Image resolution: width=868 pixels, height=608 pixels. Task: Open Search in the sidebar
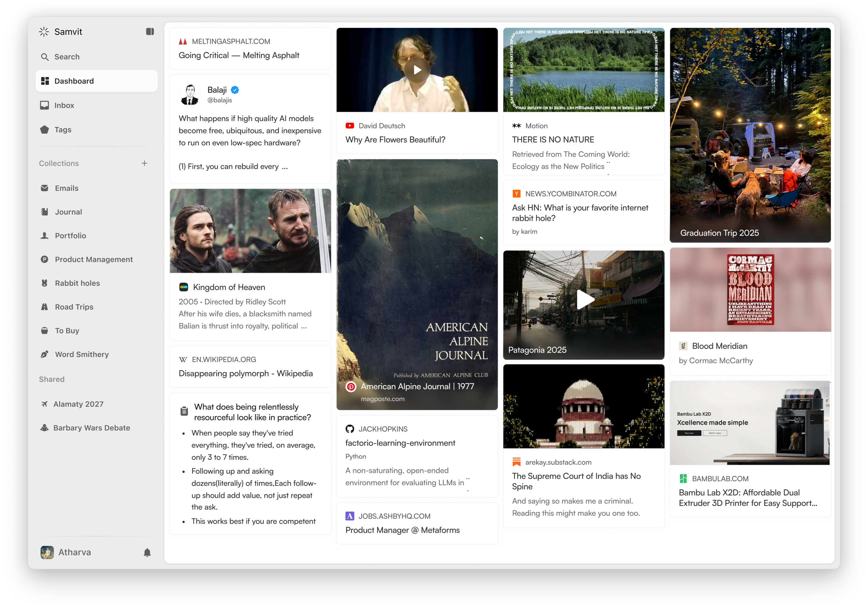point(97,57)
